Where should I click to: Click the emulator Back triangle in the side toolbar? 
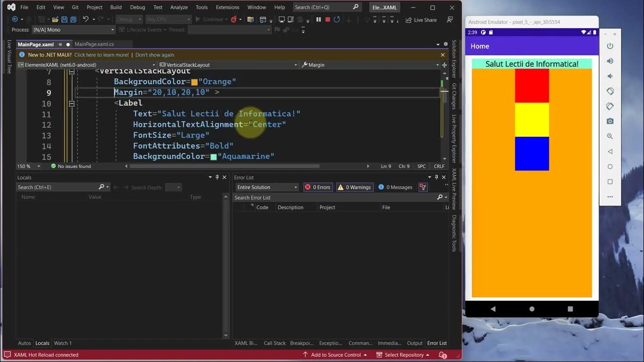[x=610, y=151]
